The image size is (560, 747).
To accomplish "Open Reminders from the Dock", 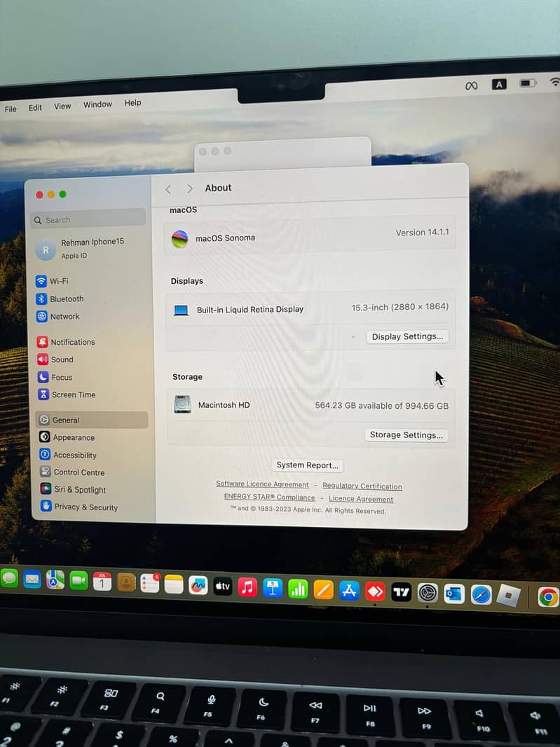I will point(150,583).
